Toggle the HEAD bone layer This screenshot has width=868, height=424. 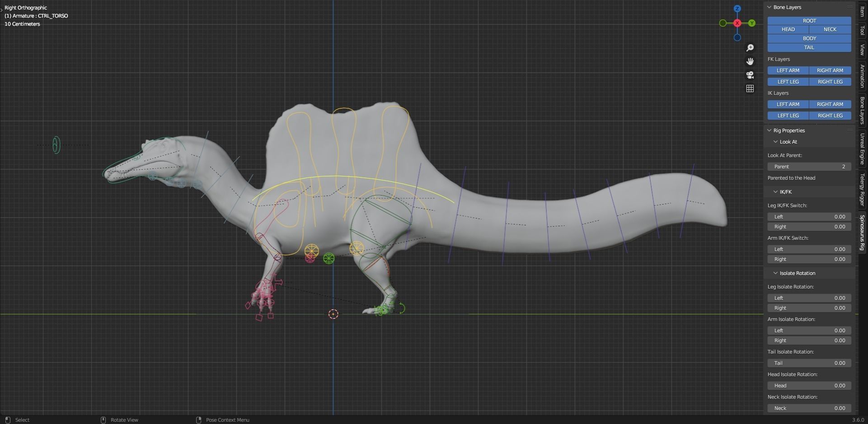[x=788, y=29]
